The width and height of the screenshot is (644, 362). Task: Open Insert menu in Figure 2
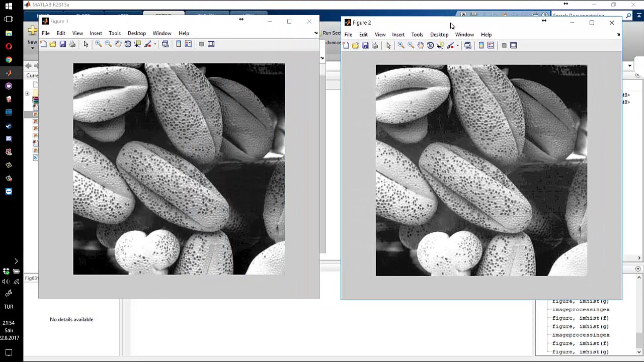(x=398, y=35)
